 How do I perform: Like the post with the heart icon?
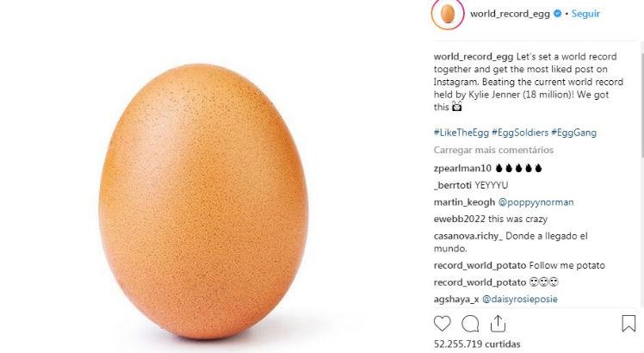[x=443, y=324]
